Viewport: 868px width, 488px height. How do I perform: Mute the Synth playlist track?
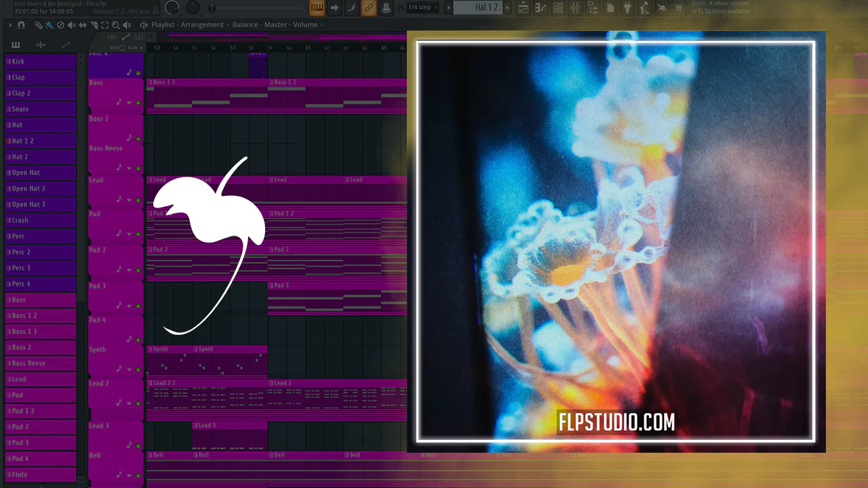pyautogui.click(x=138, y=370)
